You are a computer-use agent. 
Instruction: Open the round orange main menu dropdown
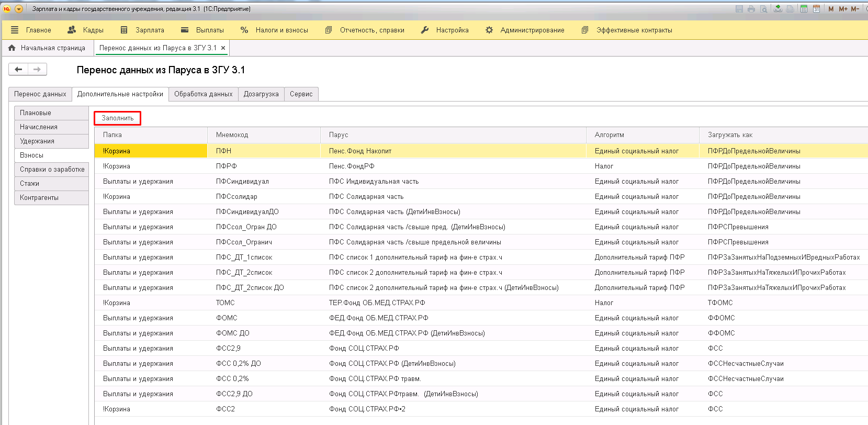pos(19,9)
